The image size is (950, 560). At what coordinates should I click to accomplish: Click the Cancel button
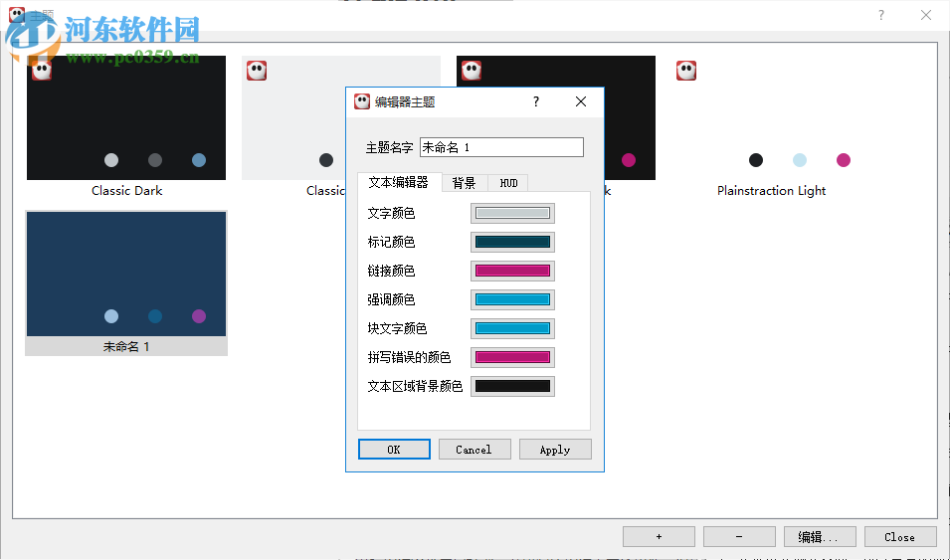[475, 449]
